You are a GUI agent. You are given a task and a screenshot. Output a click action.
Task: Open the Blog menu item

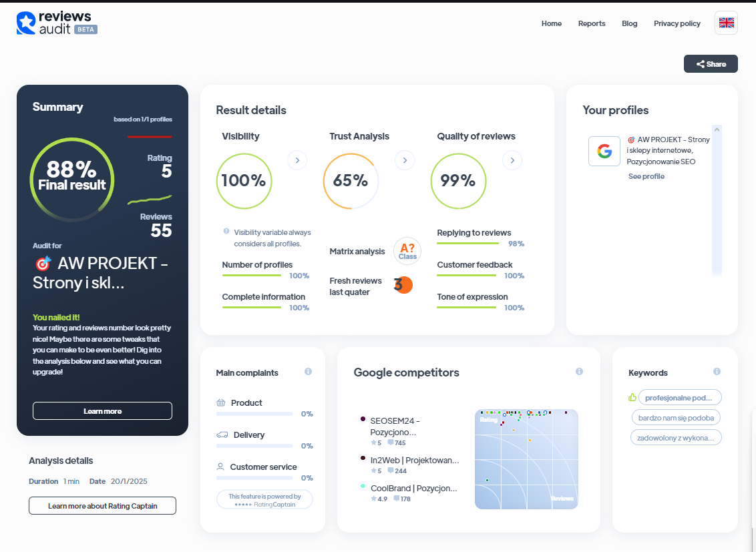point(629,23)
